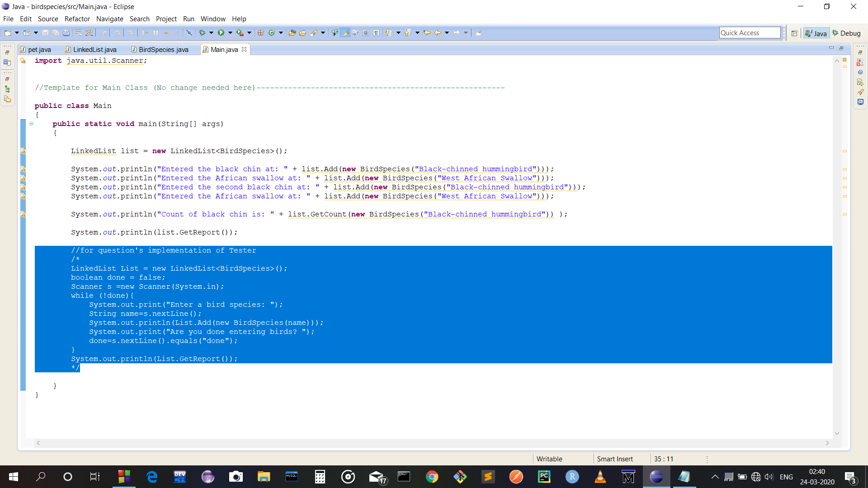Screen dimensions: 868x488
Task: Open the New wizard dropdown arrow
Action: [x=17, y=33]
